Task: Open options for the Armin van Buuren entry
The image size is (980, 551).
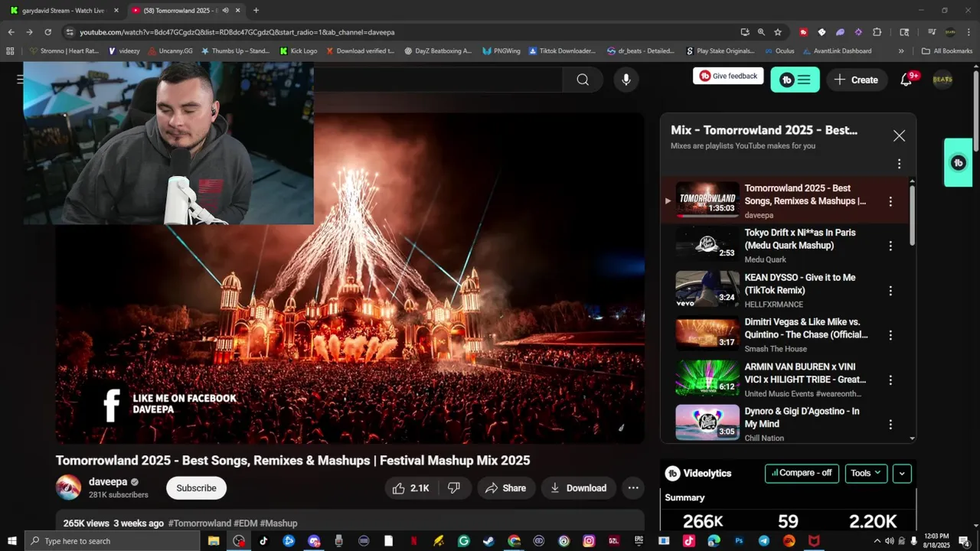Action: click(x=890, y=380)
